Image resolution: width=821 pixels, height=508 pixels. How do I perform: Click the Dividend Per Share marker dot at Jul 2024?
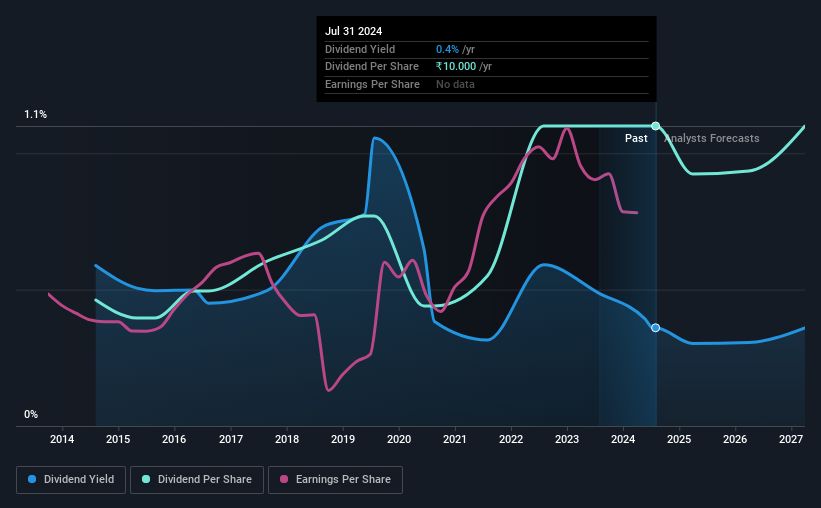(x=656, y=126)
